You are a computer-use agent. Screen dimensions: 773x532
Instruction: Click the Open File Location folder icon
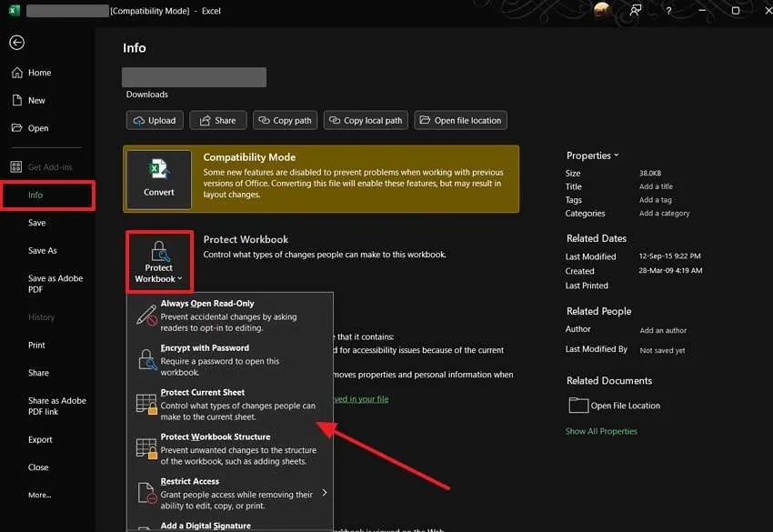(x=577, y=406)
